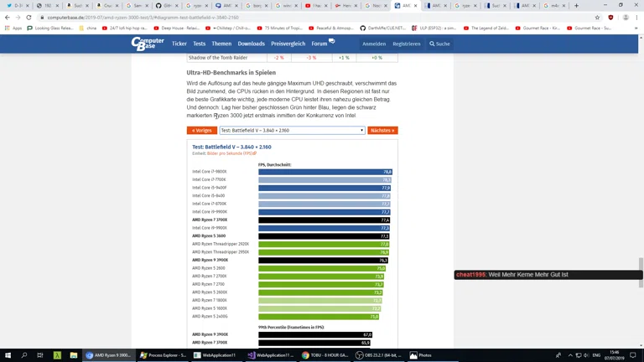Open the Tests menu in site navigation
Image resolution: width=644 pixels, height=362 pixels.
[199, 44]
